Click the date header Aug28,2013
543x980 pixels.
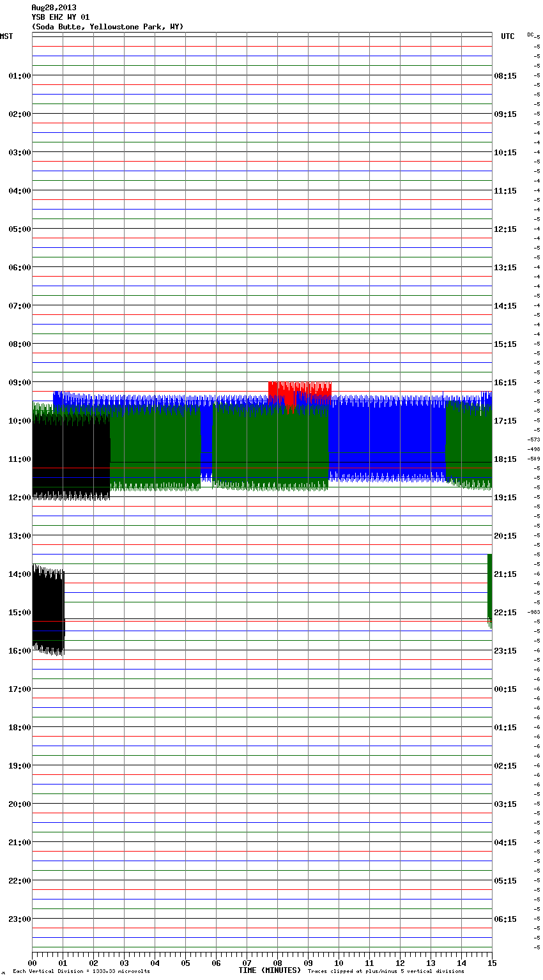pos(54,8)
